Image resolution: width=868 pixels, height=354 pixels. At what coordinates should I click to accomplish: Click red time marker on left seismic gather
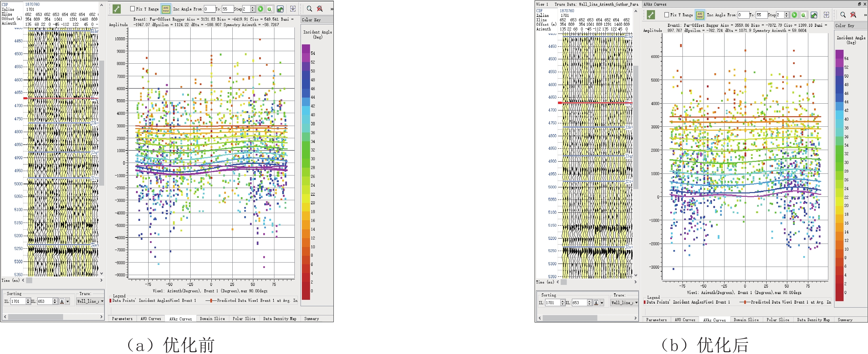[x=25, y=98]
